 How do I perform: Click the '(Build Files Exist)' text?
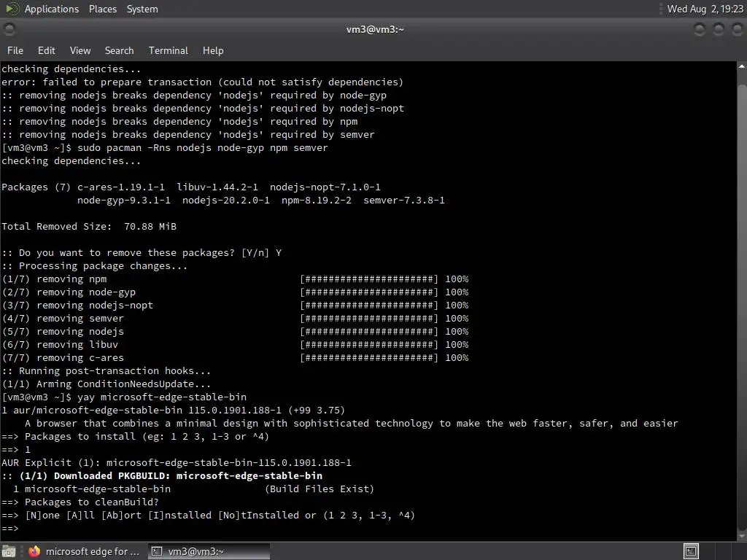click(x=320, y=489)
